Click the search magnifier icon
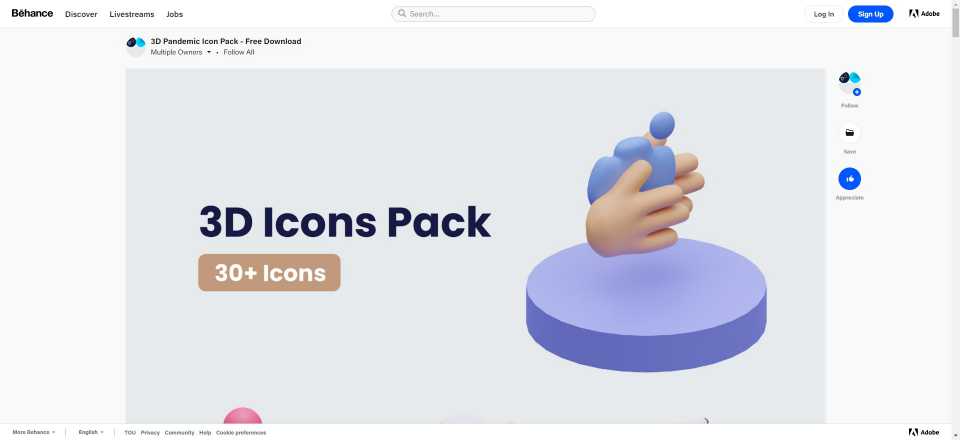The width and height of the screenshot is (960, 440). click(x=402, y=13)
